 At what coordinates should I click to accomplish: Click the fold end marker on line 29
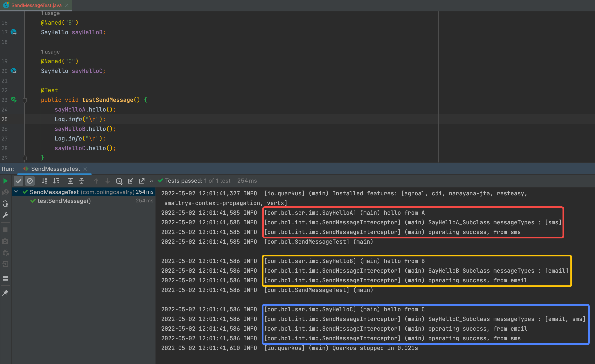(24, 158)
